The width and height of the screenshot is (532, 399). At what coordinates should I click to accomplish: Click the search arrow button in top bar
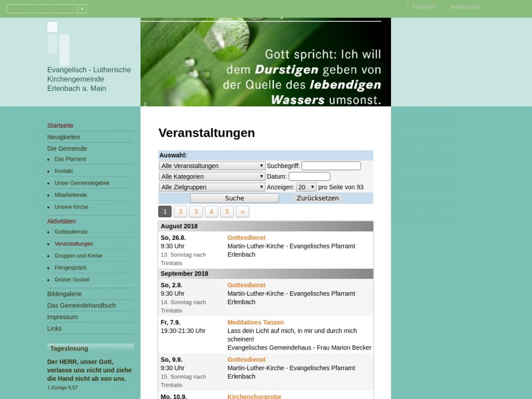click(x=82, y=9)
